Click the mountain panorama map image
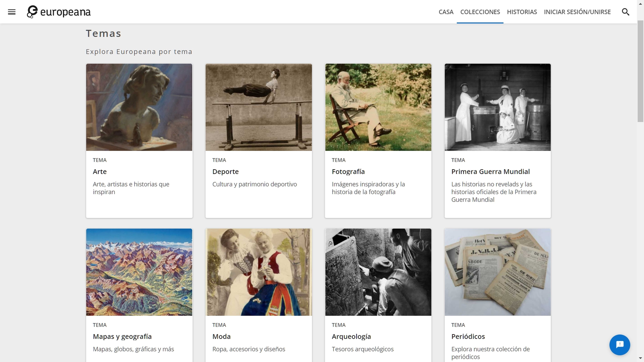This screenshot has width=644, height=362. (x=139, y=272)
